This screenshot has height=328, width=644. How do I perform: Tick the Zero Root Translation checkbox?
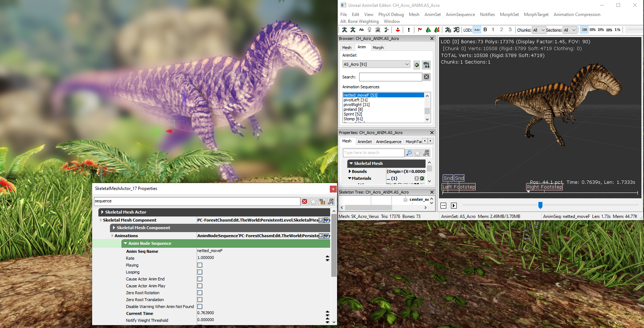coord(200,300)
